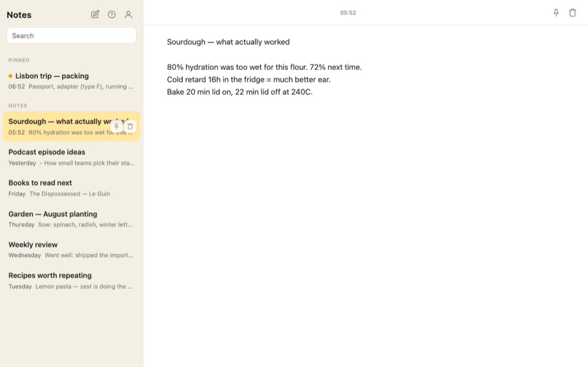Screen dimensions: 588x367
Task: Place cursor in the Bake 20 min line
Action: 240,92
